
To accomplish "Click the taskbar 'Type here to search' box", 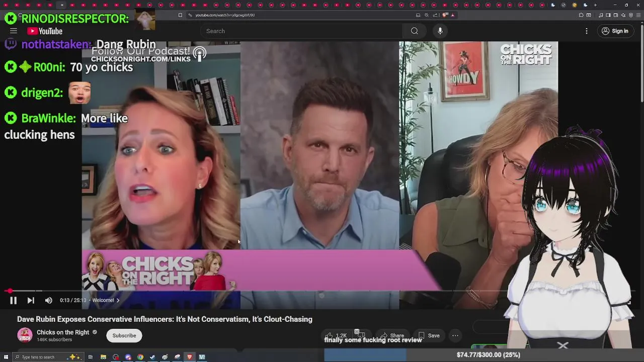I will point(48,357).
